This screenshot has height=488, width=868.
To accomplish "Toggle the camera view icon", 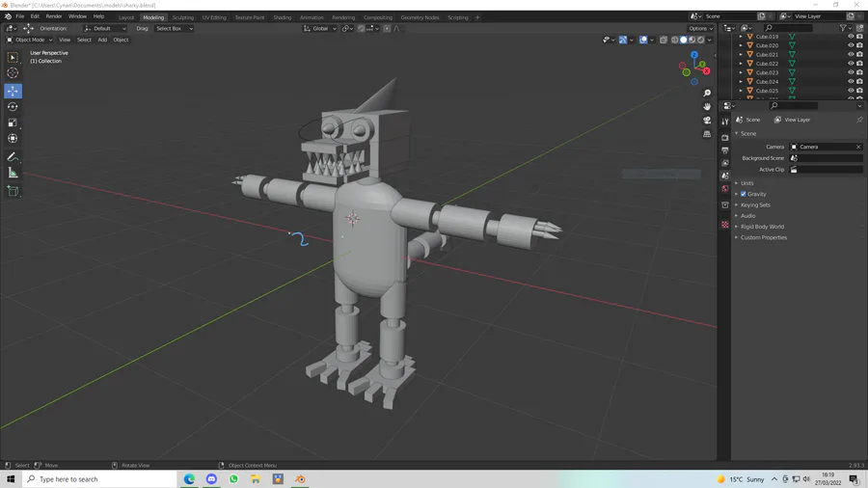I will click(x=707, y=120).
